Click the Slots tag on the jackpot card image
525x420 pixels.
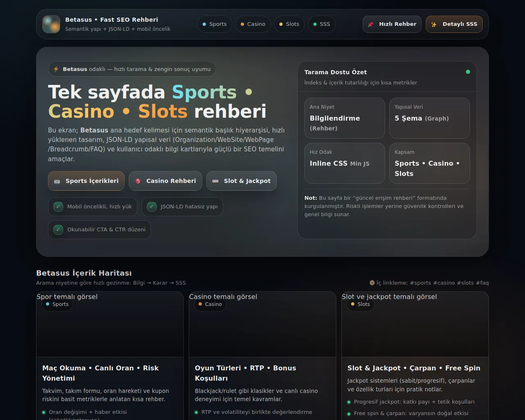tap(360, 304)
